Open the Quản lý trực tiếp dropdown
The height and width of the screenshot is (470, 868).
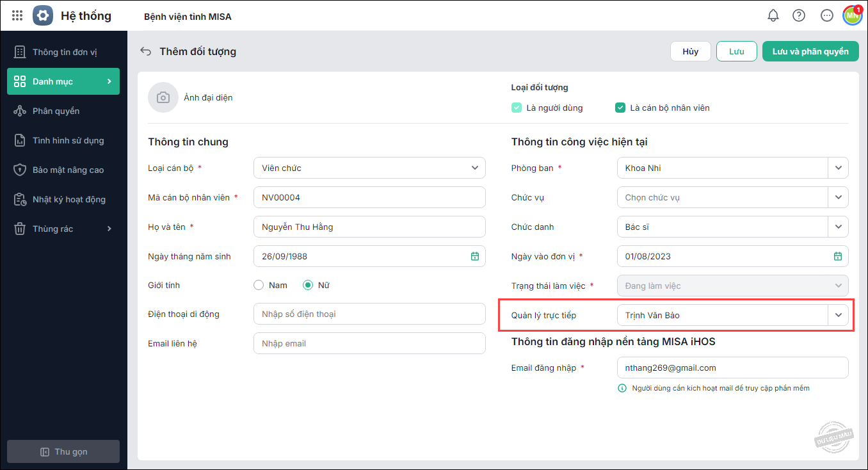838,315
